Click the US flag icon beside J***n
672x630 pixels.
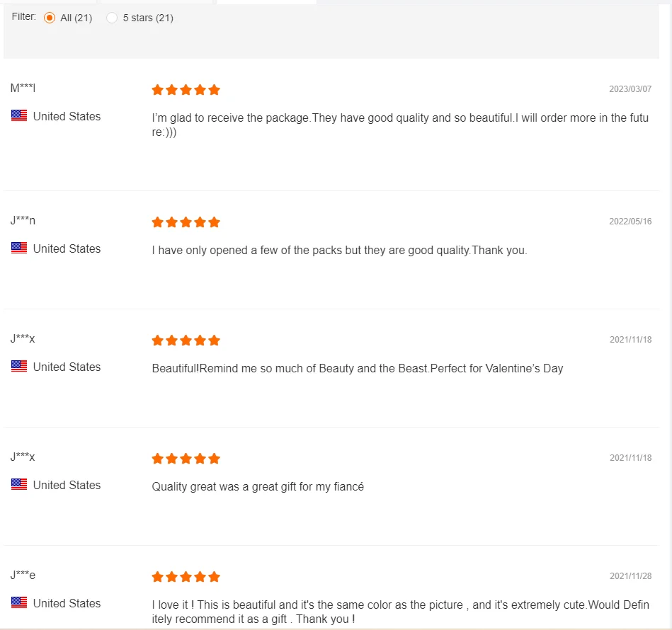tap(19, 248)
